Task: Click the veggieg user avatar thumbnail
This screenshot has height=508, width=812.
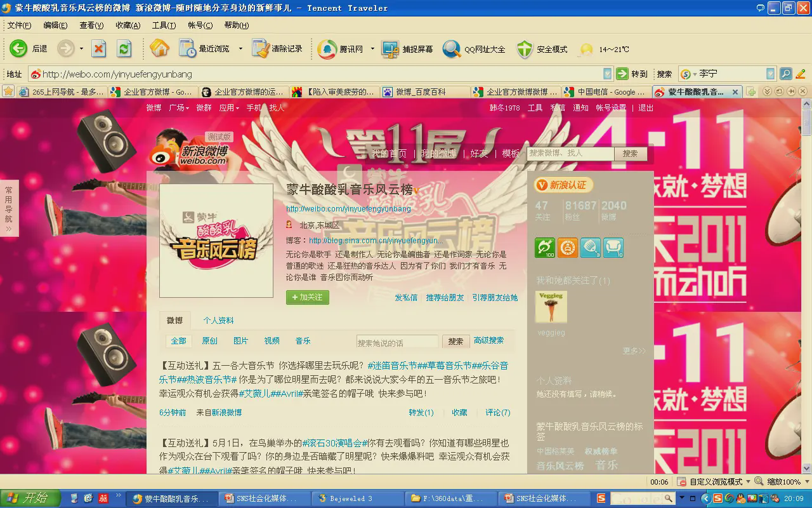Action: click(551, 307)
